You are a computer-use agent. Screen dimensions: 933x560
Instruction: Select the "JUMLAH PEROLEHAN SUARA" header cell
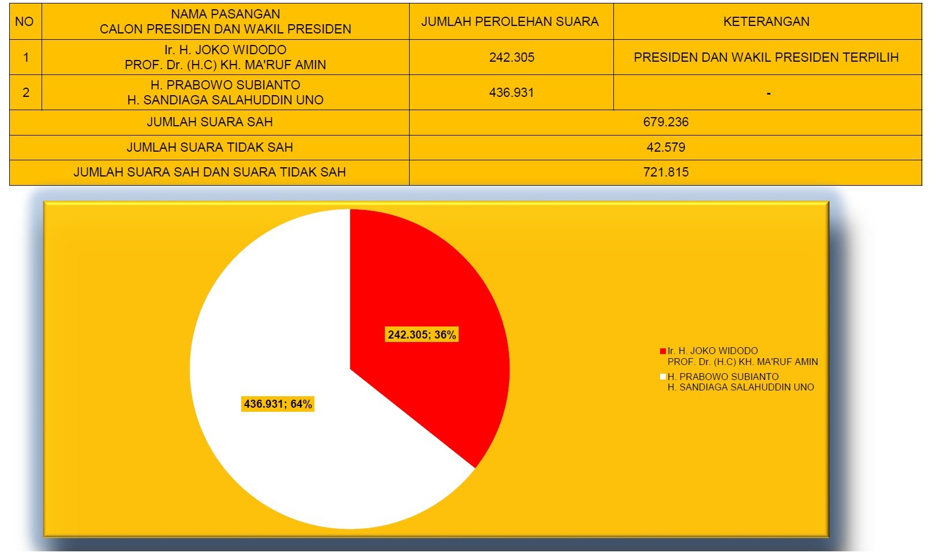point(510,22)
